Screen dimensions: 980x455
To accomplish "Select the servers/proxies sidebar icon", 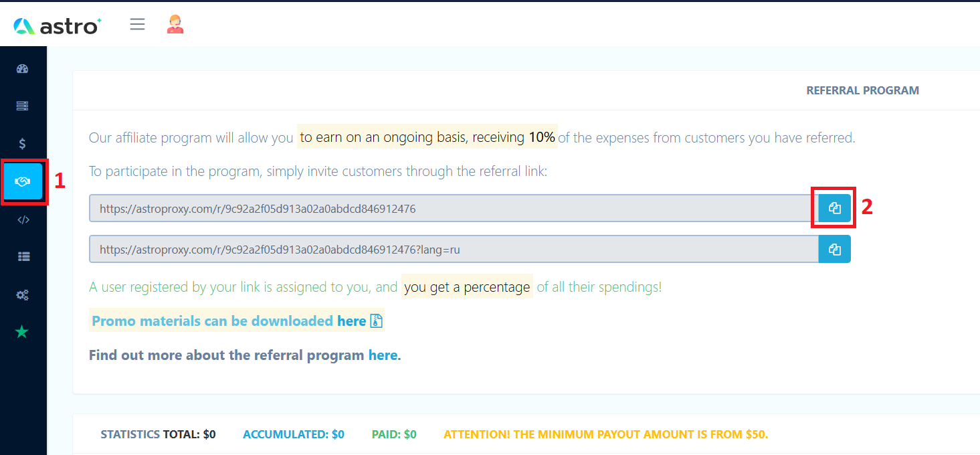I will tap(22, 106).
